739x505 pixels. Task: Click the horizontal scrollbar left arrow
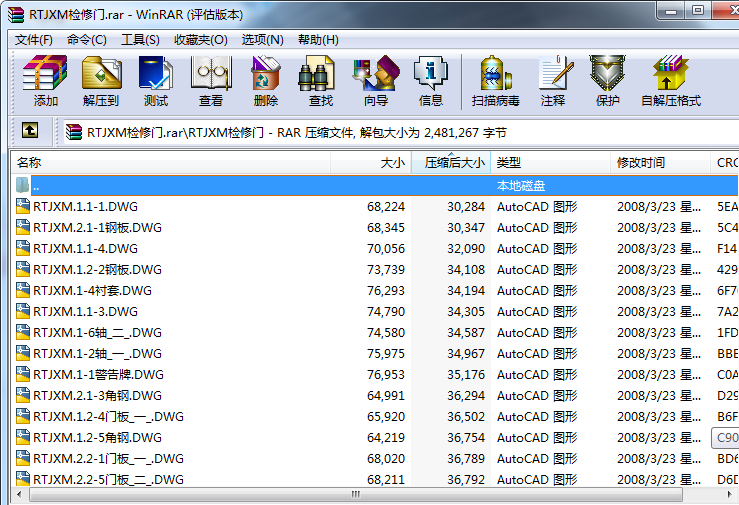19,495
